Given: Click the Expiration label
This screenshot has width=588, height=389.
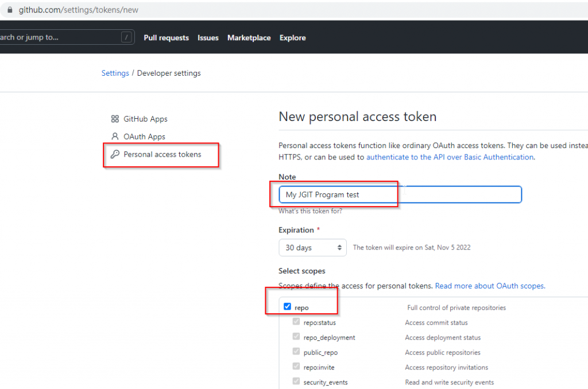Looking at the screenshot, I should pos(296,230).
